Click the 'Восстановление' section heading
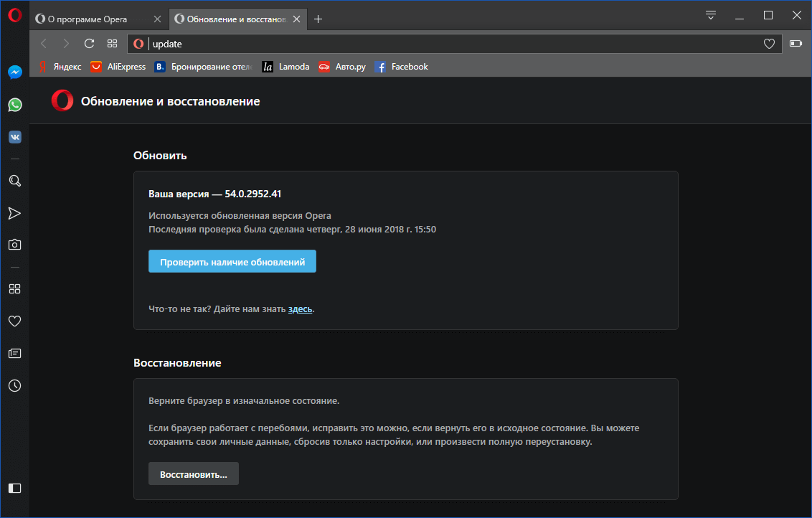Image resolution: width=812 pixels, height=518 pixels. click(x=177, y=363)
